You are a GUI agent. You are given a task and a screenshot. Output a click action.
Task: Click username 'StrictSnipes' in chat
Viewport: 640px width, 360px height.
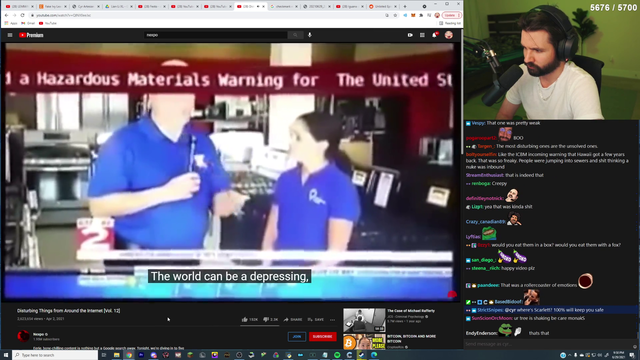490,310
